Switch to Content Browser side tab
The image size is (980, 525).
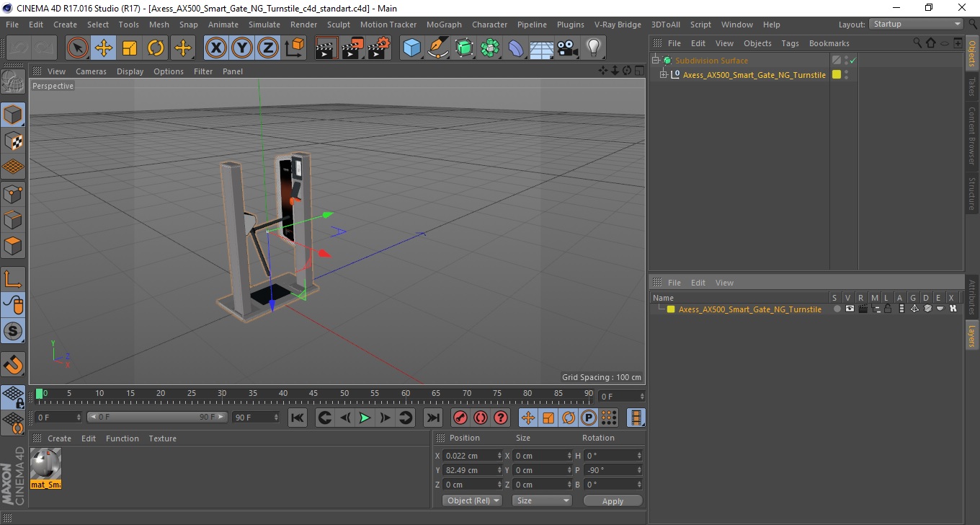click(x=972, y=136)
